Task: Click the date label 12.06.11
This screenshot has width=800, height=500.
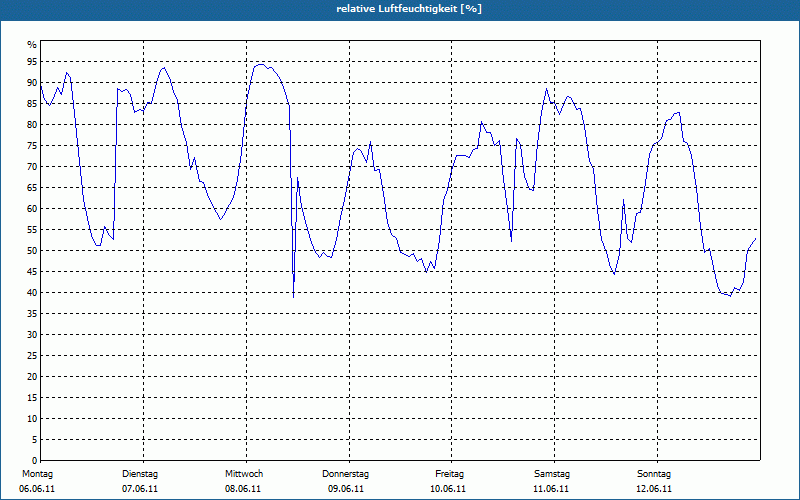Action: (654, 489)
